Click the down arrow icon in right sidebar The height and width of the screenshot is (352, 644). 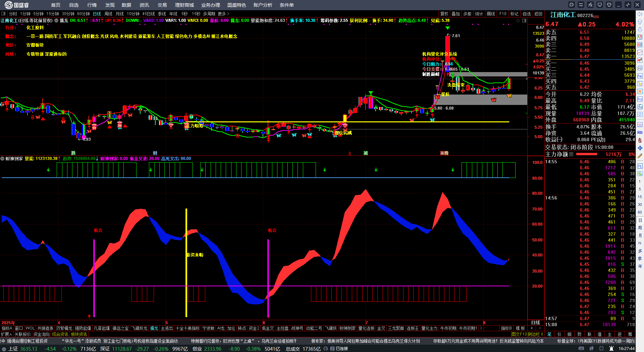(640, 30)
